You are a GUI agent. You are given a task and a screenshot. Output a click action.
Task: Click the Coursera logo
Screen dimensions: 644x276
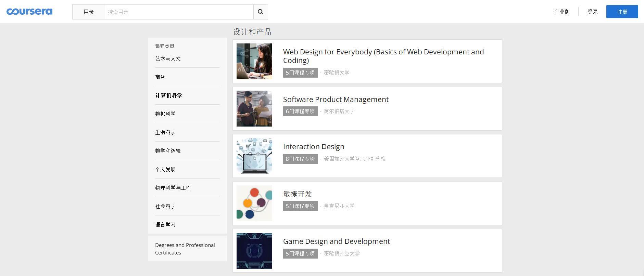coord(29,12)
